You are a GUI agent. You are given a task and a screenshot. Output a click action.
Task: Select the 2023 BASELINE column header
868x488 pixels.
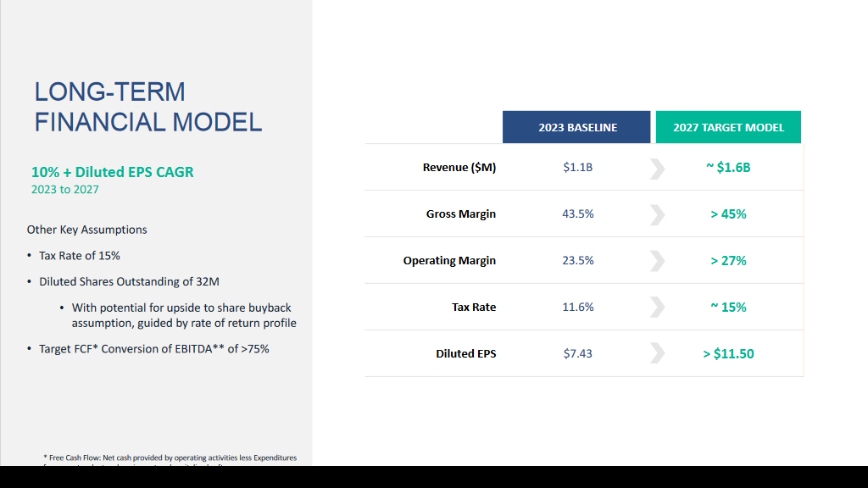coord(577,127)
